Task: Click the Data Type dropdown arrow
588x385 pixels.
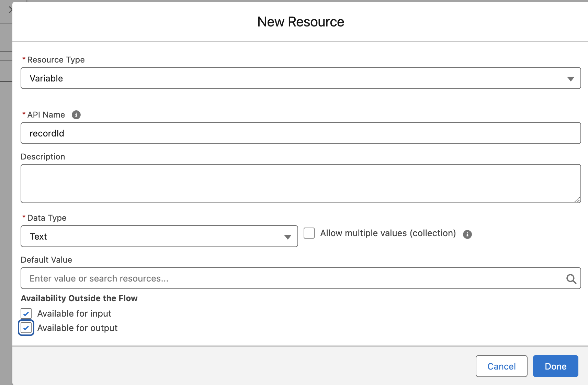Action: tap(287, 236)
